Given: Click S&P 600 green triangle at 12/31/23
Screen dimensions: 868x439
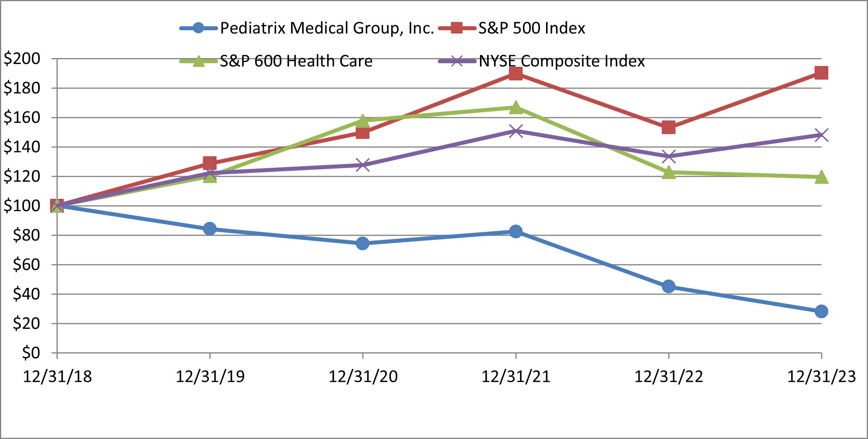Looking at the screenshot, I should tap(821, 177).
